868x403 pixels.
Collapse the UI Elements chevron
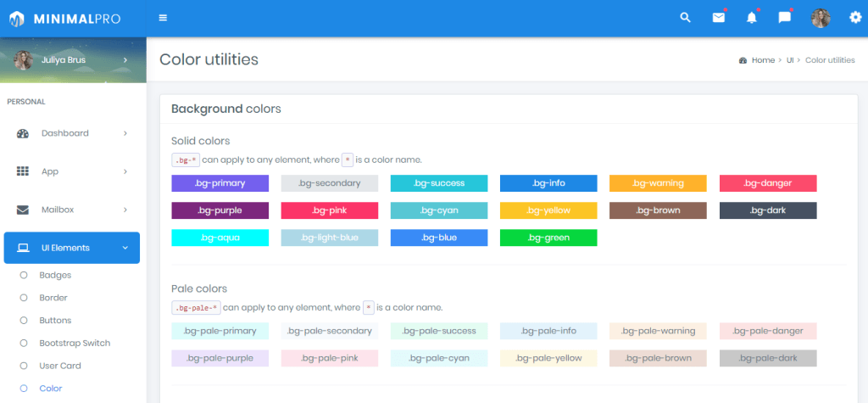point(125,248)
